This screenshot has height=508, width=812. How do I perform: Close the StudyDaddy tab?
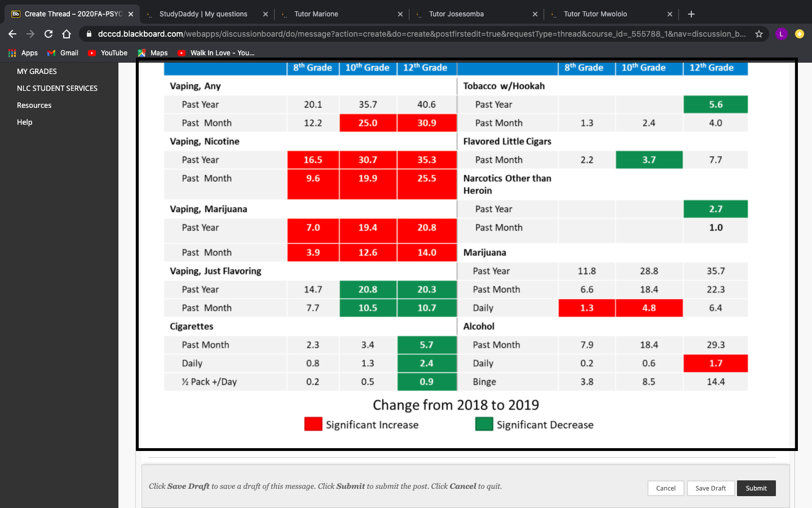[266, 14]
